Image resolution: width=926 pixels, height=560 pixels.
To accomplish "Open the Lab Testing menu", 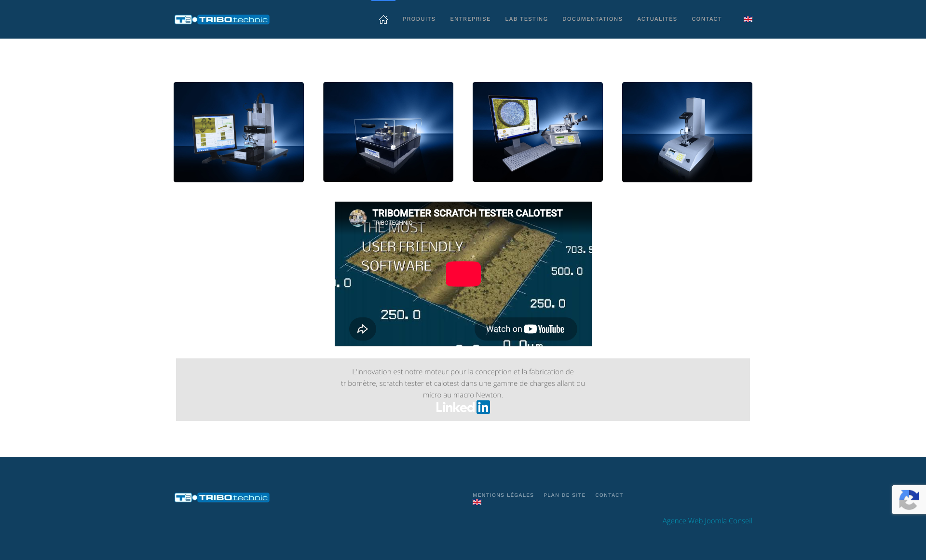I will (526, 19).
